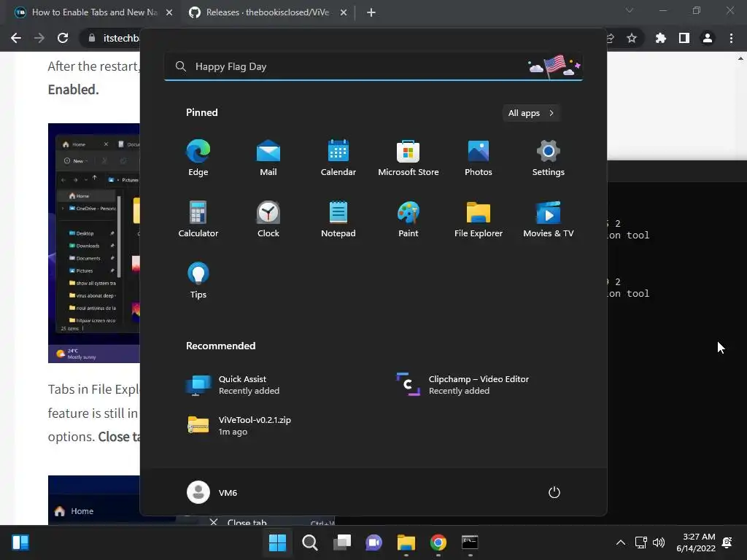Viewport: 747px width, 560px height.
Task: Open clock showing 3:27 AM
Action: click(695, 542)
